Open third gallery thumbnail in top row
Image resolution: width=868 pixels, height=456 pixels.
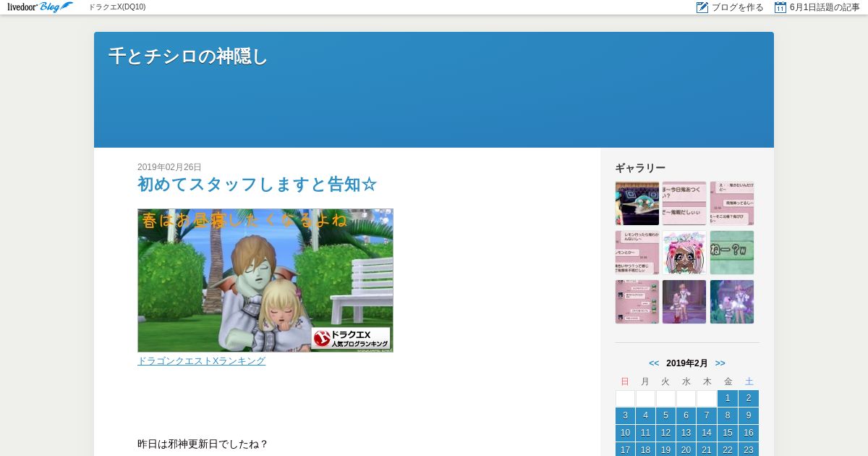(x=732, y=203)
